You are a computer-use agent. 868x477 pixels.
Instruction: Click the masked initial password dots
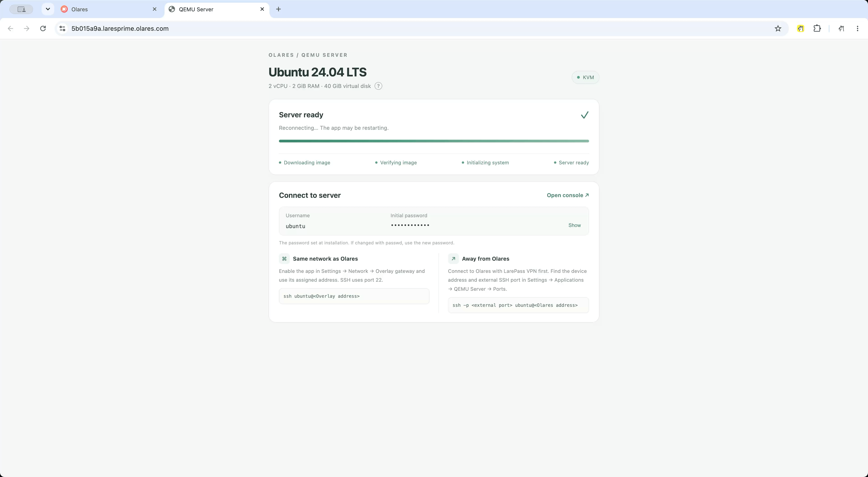point(410,225)
